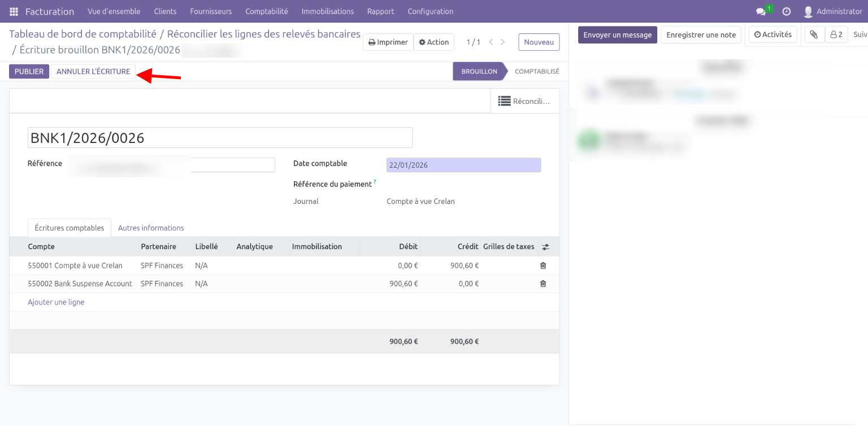Image resolution: width=868 pixels, height=426 pixels.
Task: Switch to Autres informations tab
Action: (x=151, y=228)
